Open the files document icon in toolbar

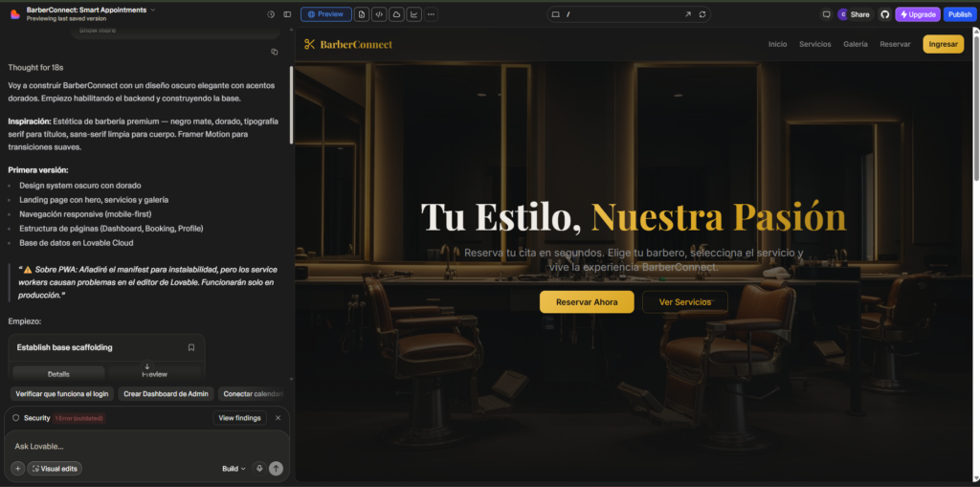[x=361, y=13]
